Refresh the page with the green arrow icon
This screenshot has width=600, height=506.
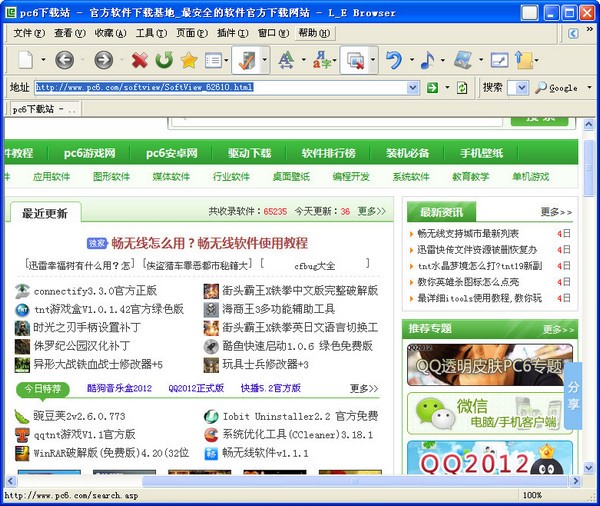click(x=164, y=60)
